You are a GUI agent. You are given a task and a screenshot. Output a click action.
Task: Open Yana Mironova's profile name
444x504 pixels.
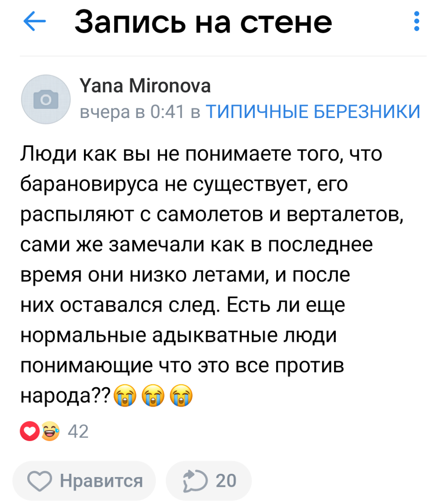(x=145, y=87)
